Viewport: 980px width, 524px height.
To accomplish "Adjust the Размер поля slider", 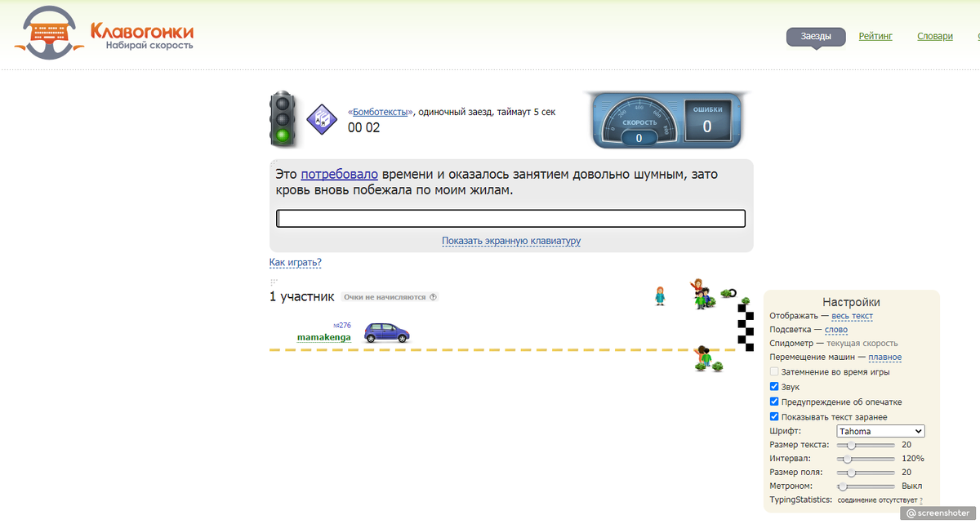I will [x=866, y=473].
